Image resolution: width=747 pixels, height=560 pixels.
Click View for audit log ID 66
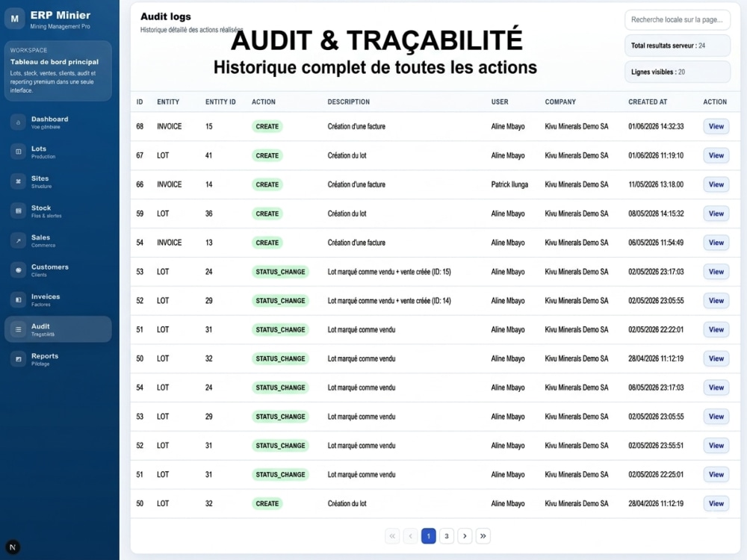[716, 184]
